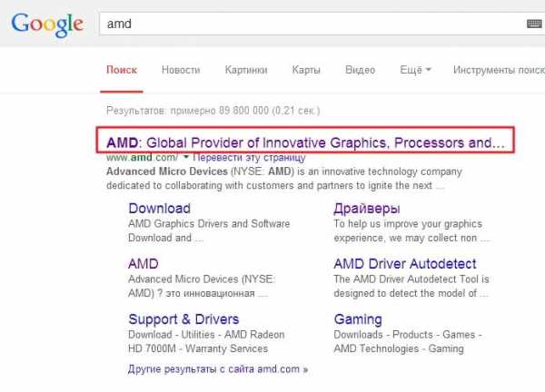The width and height of the screenshot is (545, 392).
Task: Open the Gaming sitelink
Action: (x=358, y=319)
